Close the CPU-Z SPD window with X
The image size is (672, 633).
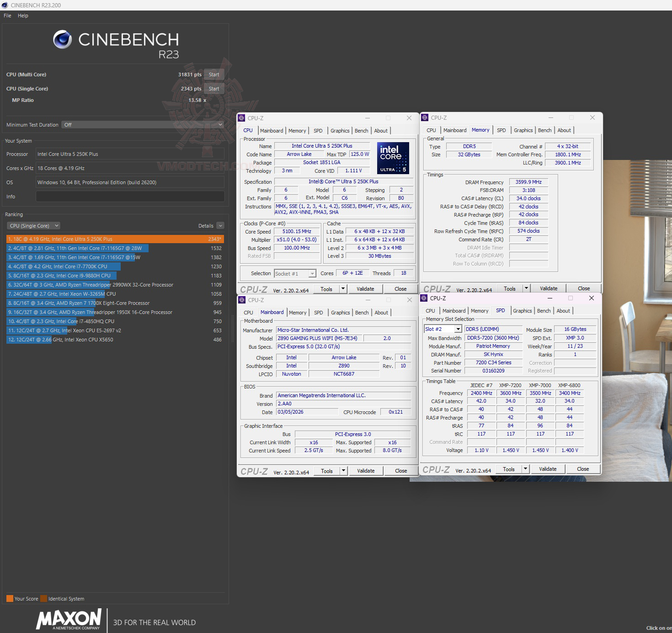click(592, 298)
